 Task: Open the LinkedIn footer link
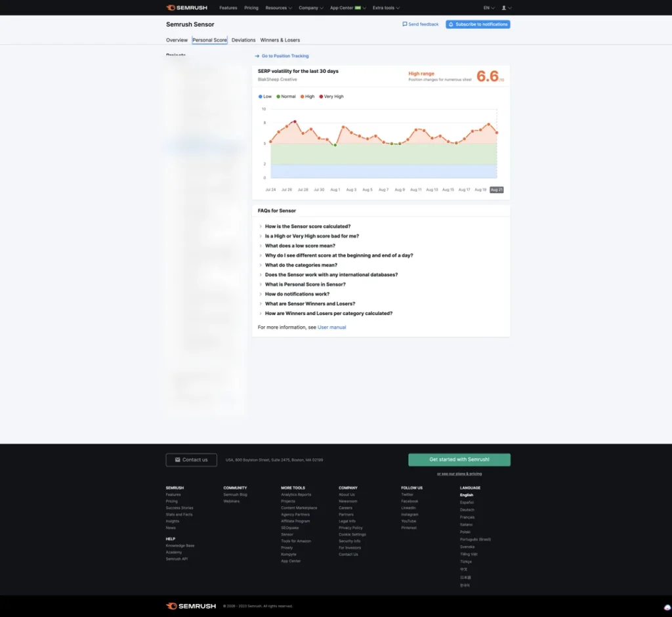pyautogui.click(x=408, y=507)
